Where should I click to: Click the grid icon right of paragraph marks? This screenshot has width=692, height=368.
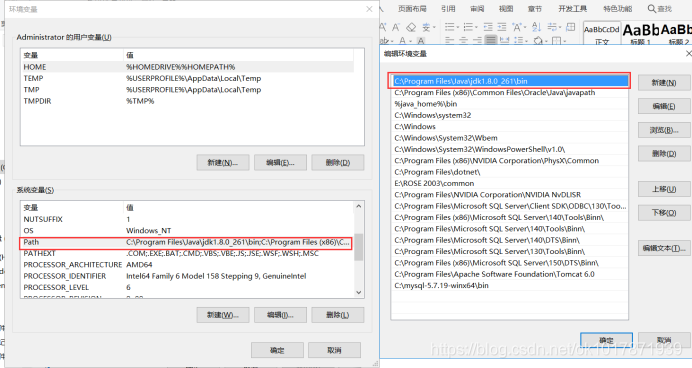pyautogui.click(x=571, y=27)
